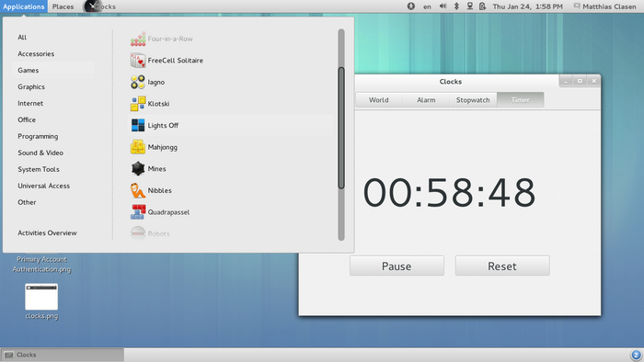644x362 pixels.
Task: Open the Mines game
Action: pos(148,169)
